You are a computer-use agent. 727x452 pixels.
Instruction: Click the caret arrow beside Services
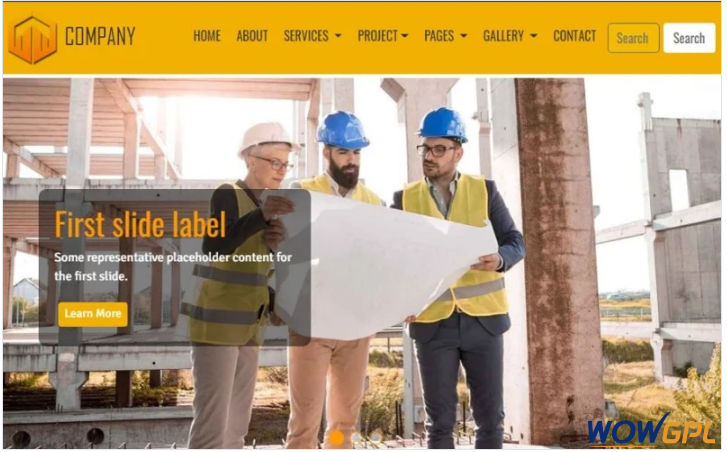tap(338, 36)
